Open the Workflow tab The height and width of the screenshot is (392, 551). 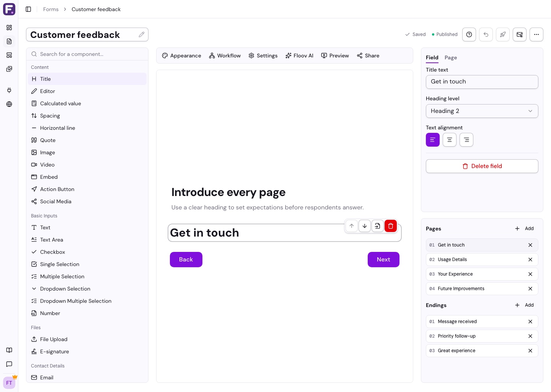225,56
